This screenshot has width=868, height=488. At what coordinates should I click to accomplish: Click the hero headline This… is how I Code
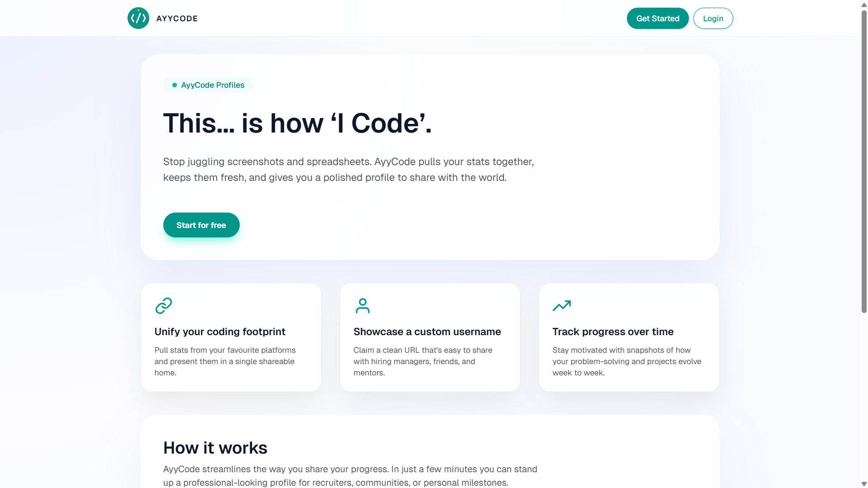click(297, 123)
